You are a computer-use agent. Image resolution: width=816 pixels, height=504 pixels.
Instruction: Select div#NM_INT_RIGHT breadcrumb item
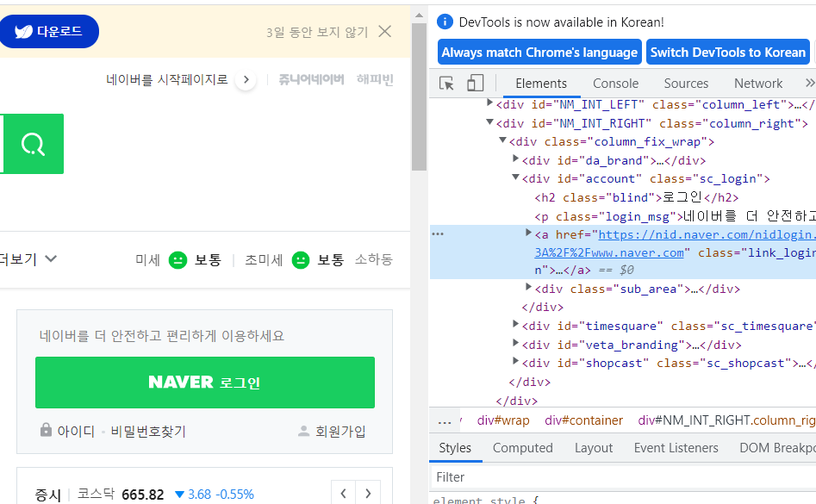727,420
